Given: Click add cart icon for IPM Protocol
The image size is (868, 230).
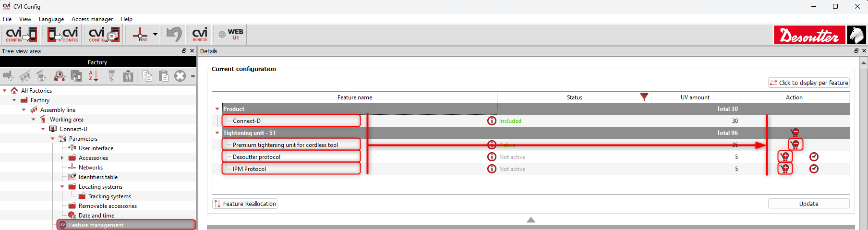Looking at the screenshot, I should click(x=785, y=169).
